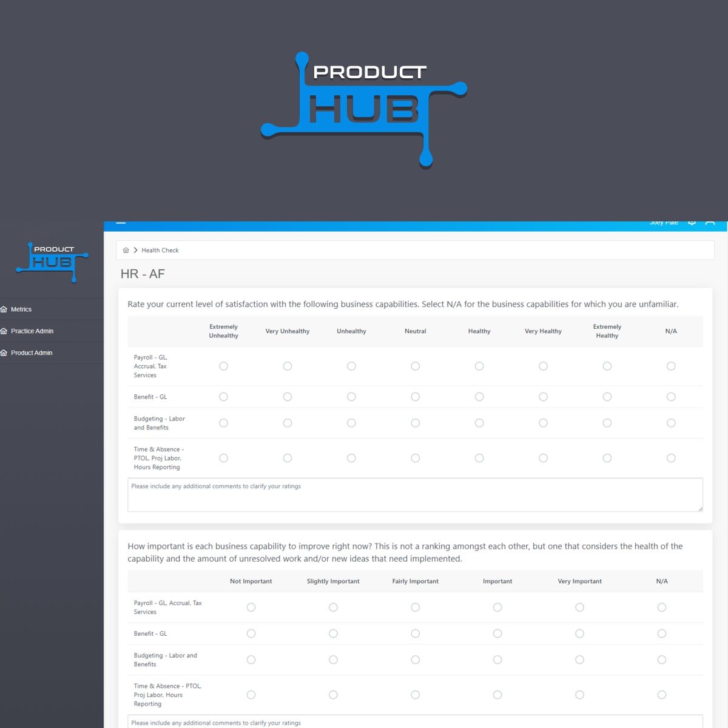Rate Time & Absence satisfaction as Very Unhealthy

pos(288,458)
